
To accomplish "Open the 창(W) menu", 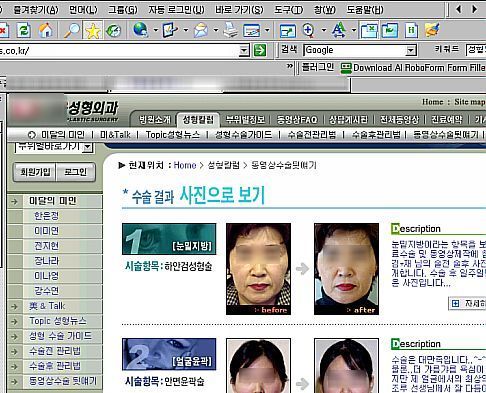I will 325,10.
